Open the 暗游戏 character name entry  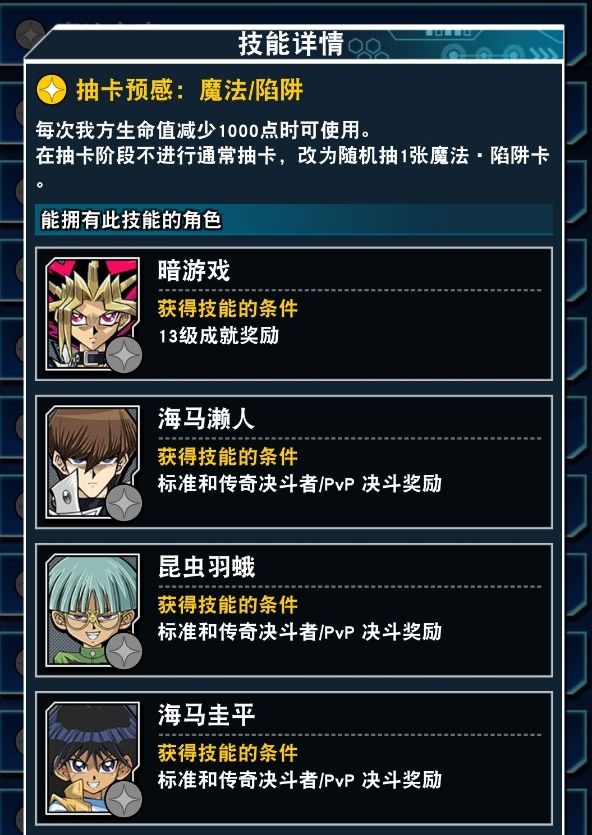click(193, 271)
